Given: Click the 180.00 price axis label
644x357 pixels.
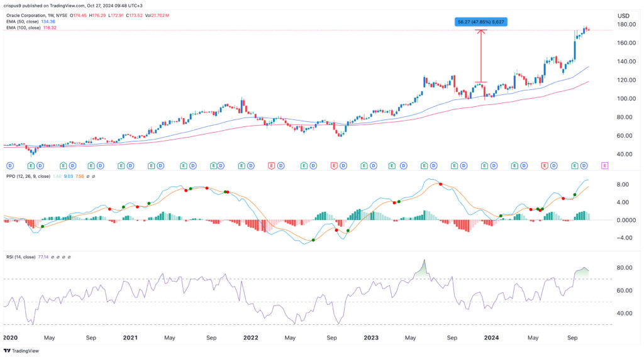Looking at the screenshot, I should click(x=626, y=25).
